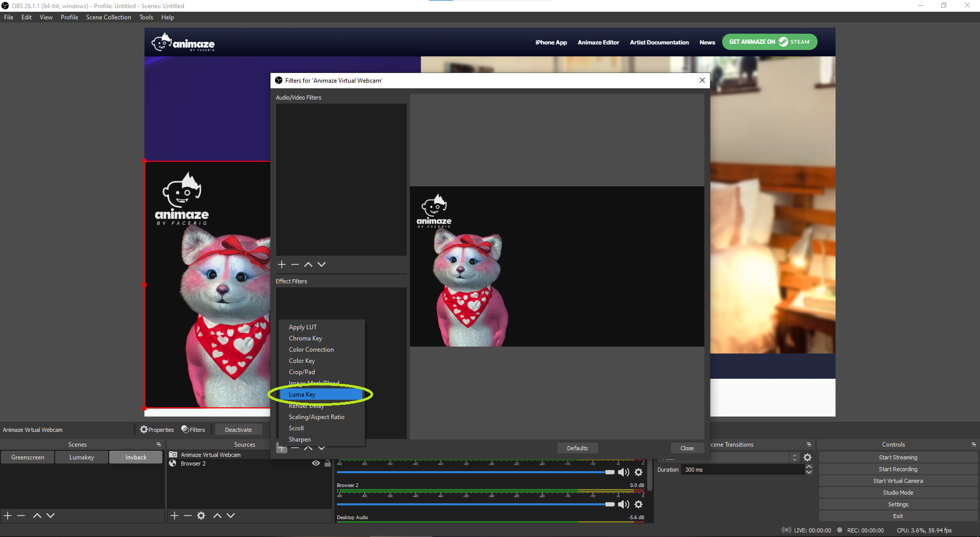Open the Tools menu
Viewport: 980px width, 537px height.
coord(146,17)
